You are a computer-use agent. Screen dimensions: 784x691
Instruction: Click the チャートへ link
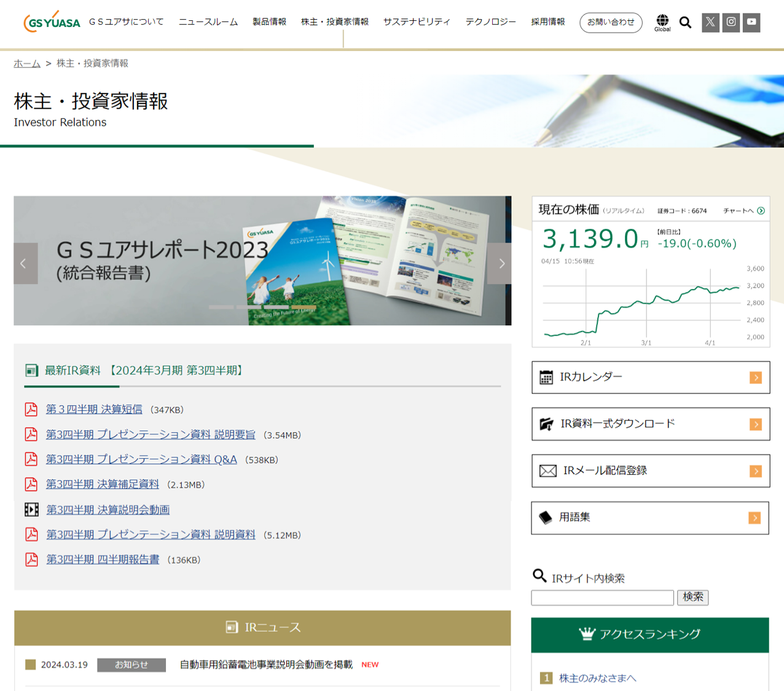click(739, 211)
